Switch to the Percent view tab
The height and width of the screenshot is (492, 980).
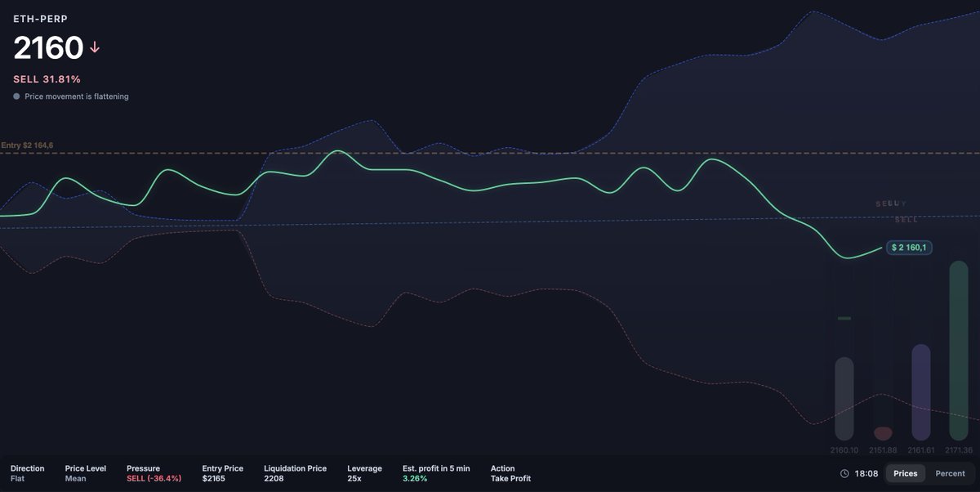coord(950,473)
